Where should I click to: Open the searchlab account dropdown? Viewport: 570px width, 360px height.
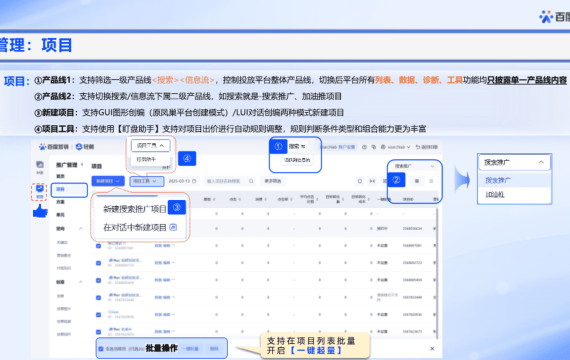coord(396,147)
